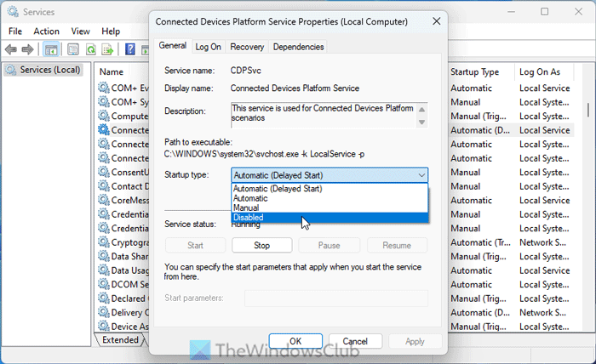The width and height of the screenshot is (596, 364).
Task: Close the properties dialog with X
Action: [x=437, y=21]
